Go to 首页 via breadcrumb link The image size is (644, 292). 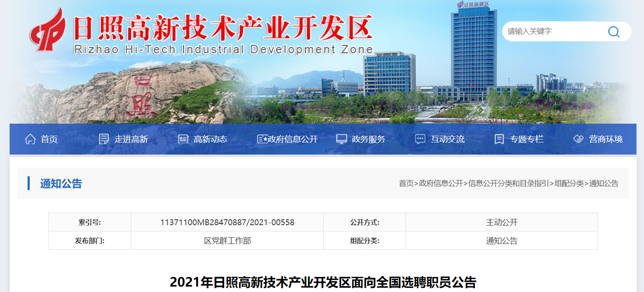click(406, 183)
